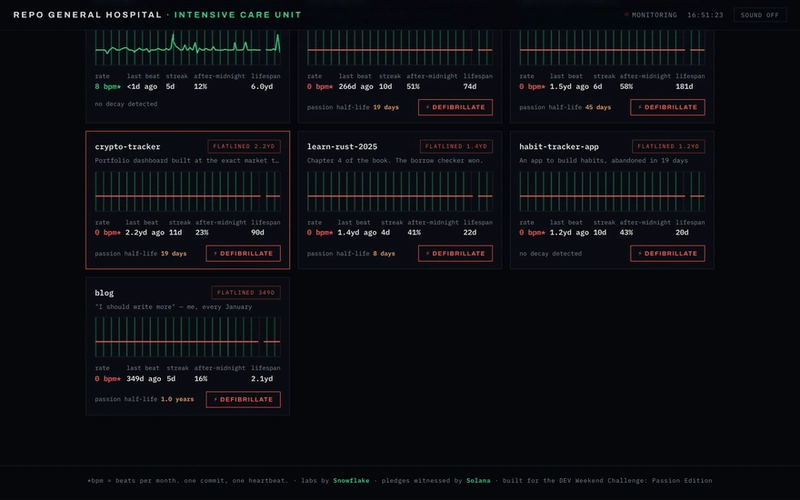
Task: Click passion half-life 45 days text
Action: [x=565, y=107]
